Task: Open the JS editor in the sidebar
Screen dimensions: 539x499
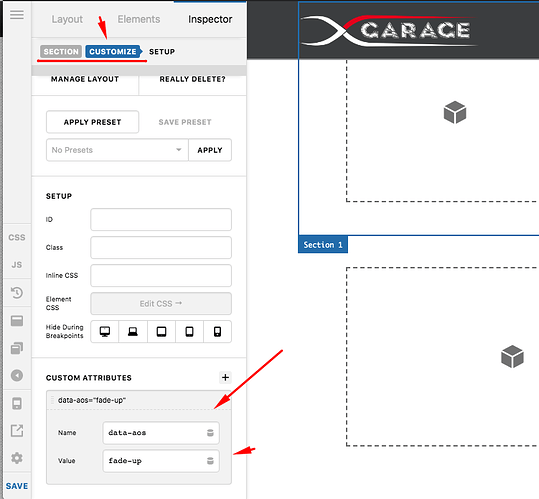Action: coord(17,265)
